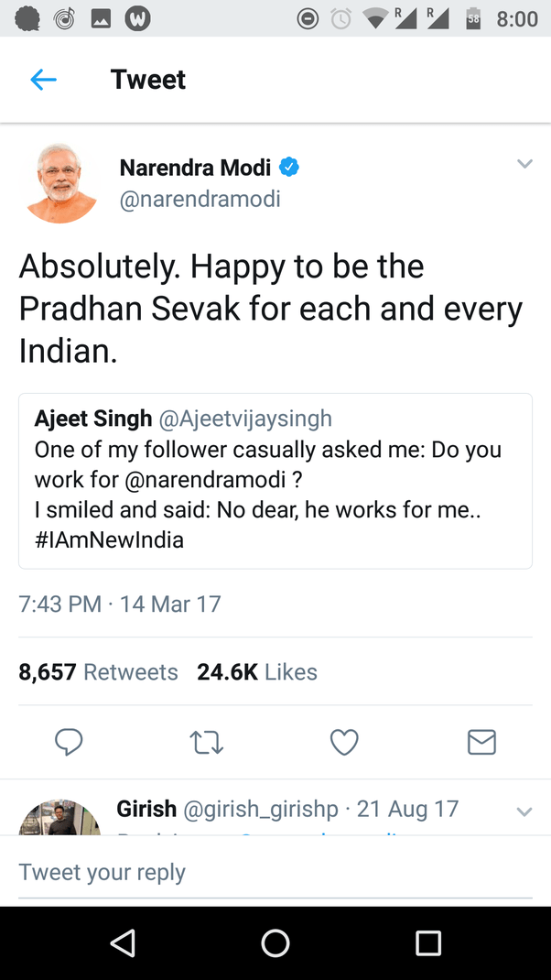Open quoted tweet by Ajeet Singh
This screenshot has height=980, width=551.
(x=275, y=481)
